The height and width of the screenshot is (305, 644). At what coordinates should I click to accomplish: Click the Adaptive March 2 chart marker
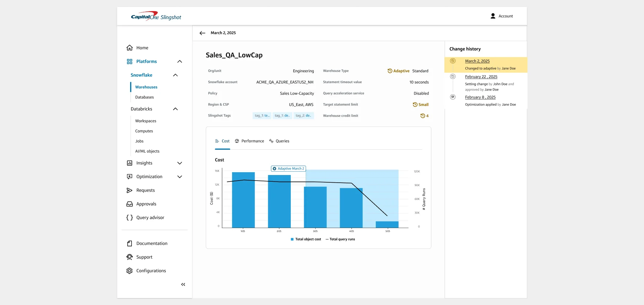pyautogui.click(x=288, y=169)
